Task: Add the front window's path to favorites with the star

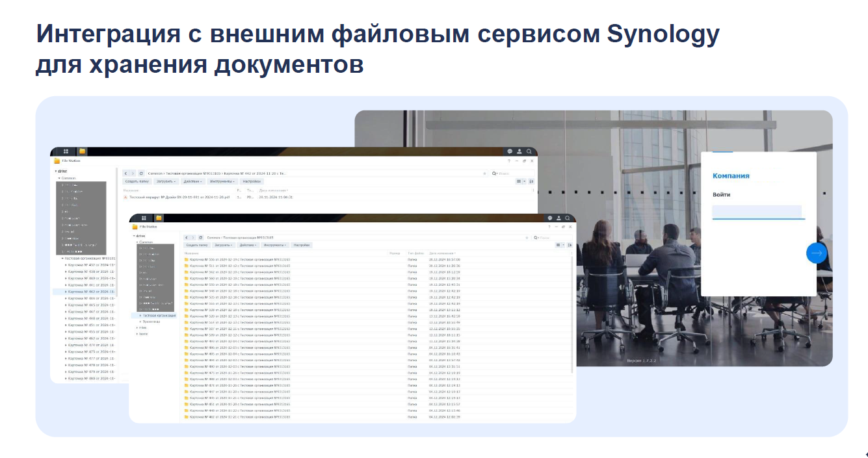Action: (x=527, y=238)
